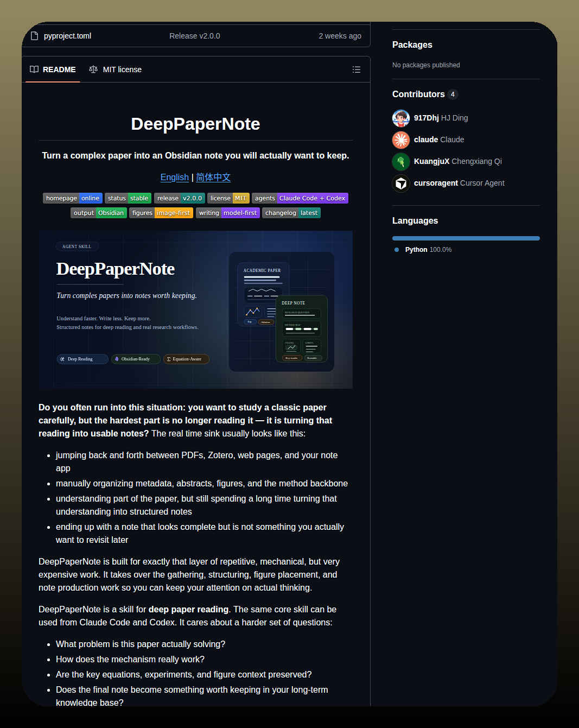Open cursoragent Cursor Agent profile link
This screenshot has height=728, width=579.
[459, 183]
